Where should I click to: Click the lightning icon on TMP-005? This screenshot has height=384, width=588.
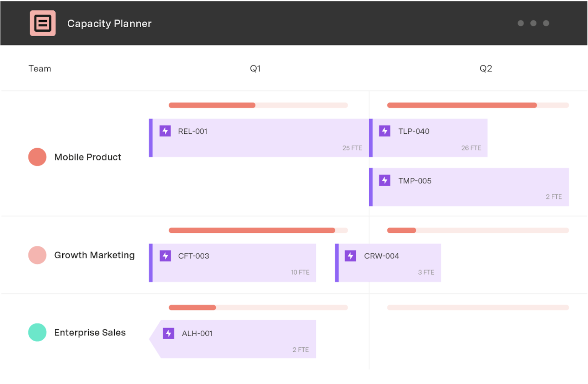(385, 180)
